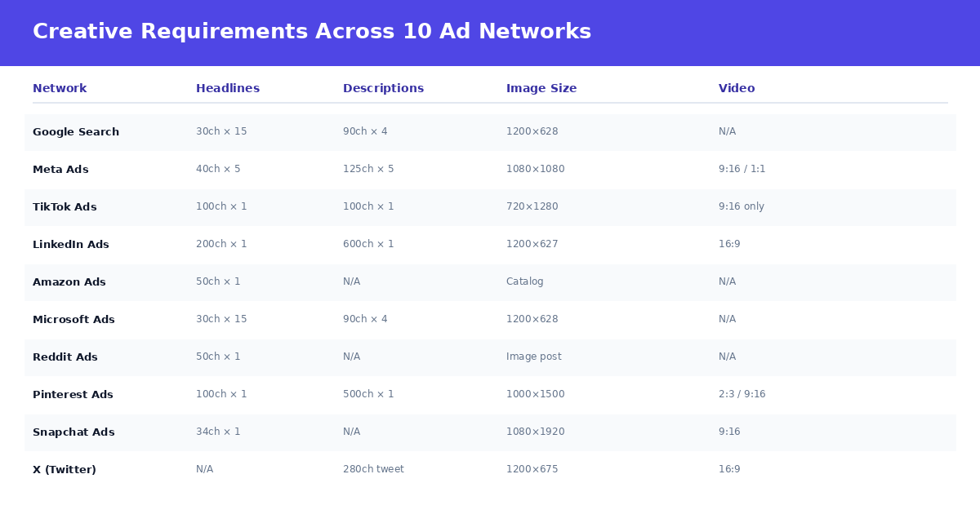Viewport: 980px width, 514px height.
Task: Select the Pinterest Ads row name
Action: coord(73,395)
